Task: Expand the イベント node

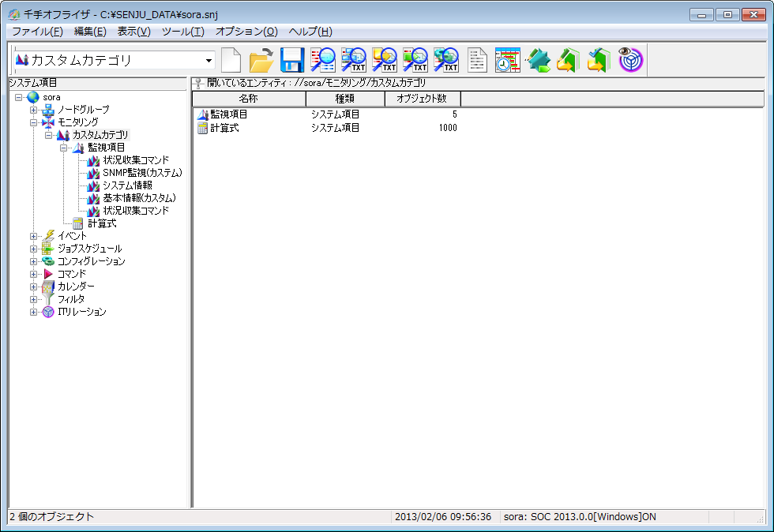Action: (33, 236)
